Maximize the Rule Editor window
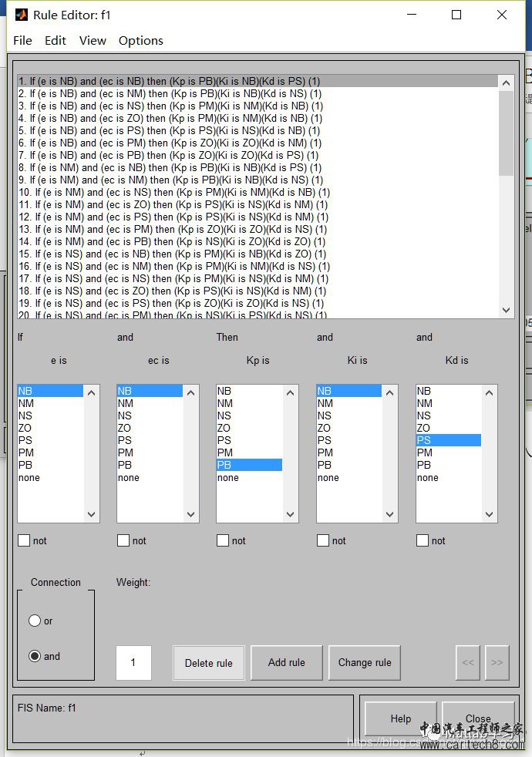Viewport: 532px width, 757px height. click(x=456, y=15)
